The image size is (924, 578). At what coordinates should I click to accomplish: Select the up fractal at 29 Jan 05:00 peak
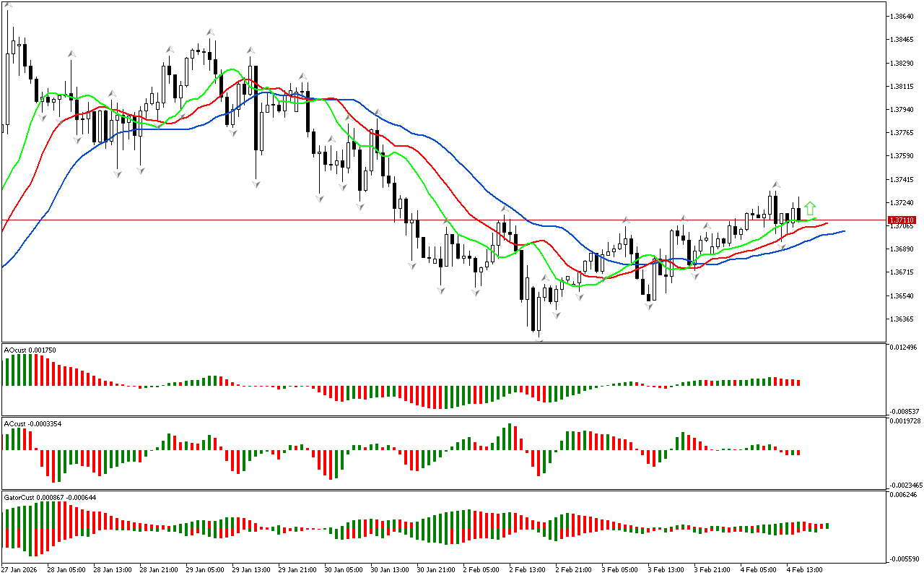click(210, 32)
